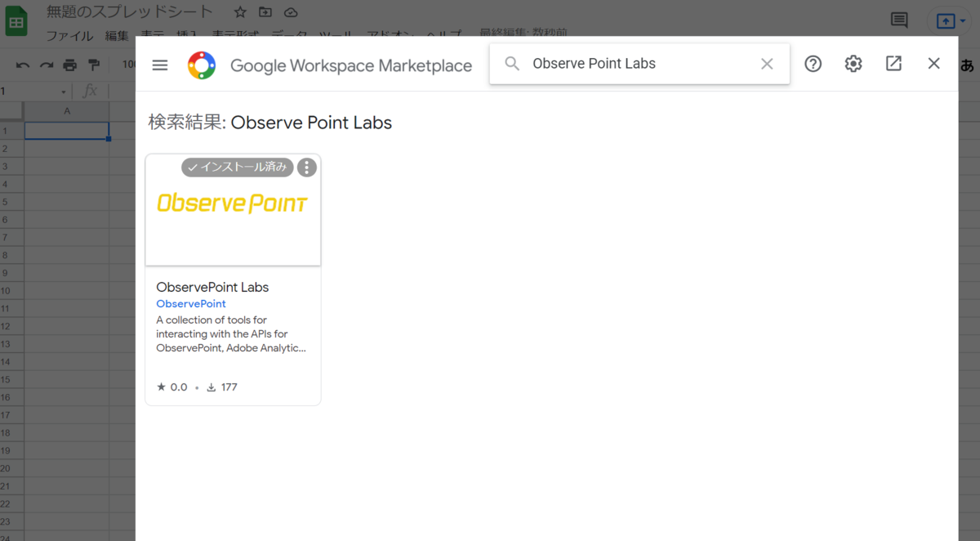Open the File menu in Sheets
The height and width of the screenshot is (541, 980).
tap(69, 35)
